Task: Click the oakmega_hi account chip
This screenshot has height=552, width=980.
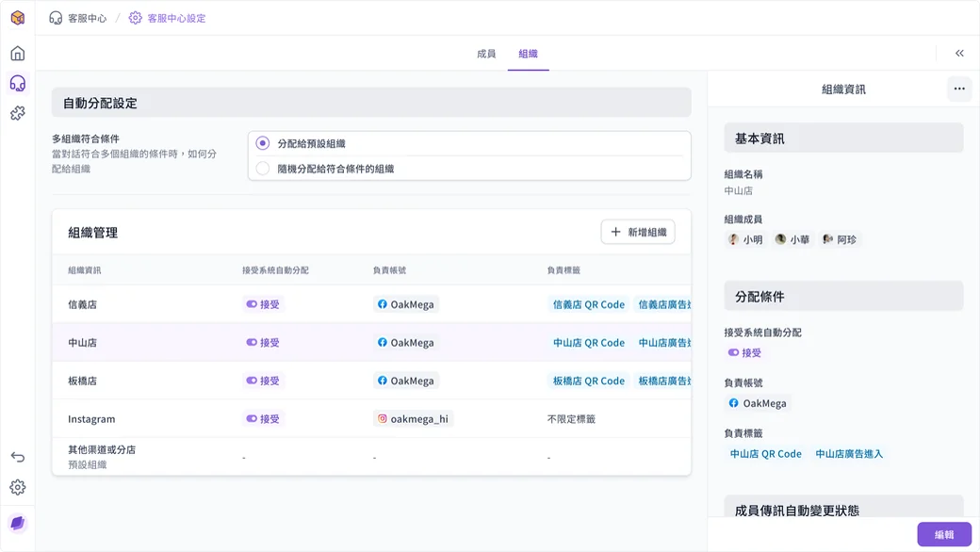Action: click(x=413, y=418)
